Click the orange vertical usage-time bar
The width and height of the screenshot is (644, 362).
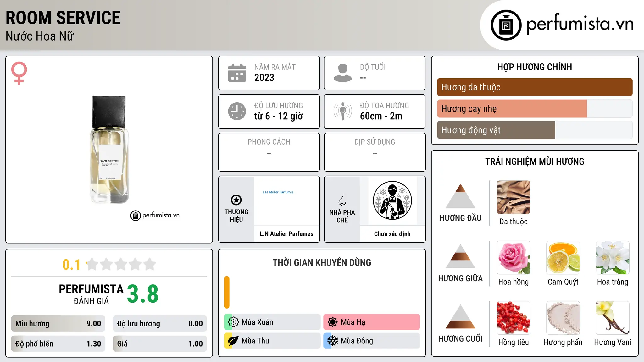click(227, 292)
